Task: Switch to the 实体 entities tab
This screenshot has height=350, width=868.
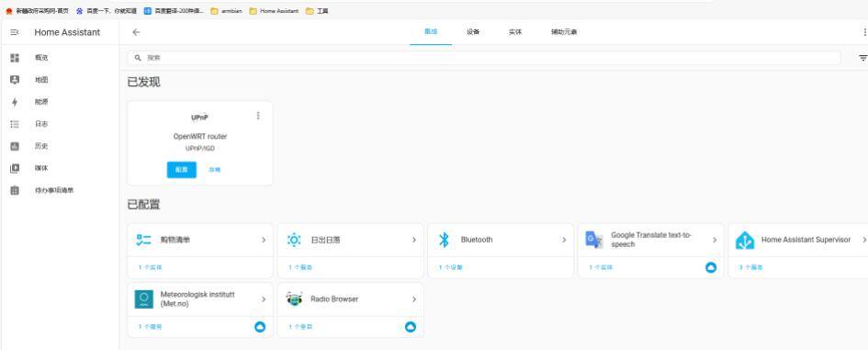Action: pyautogui.click(x=514, y=32)
